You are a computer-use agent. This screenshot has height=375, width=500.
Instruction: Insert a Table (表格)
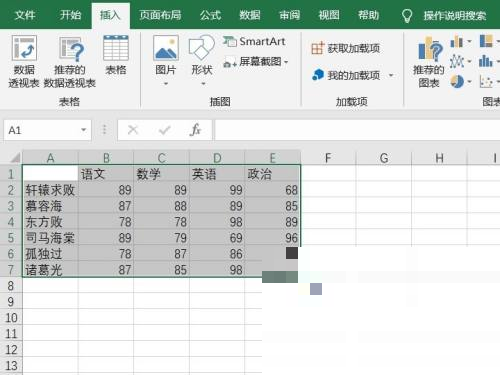(x=116, y=55)
